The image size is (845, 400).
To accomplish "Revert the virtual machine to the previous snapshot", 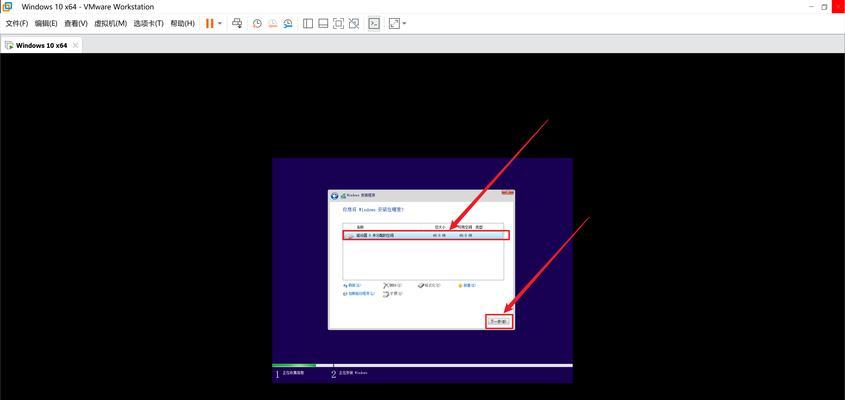I will [273, 24].
